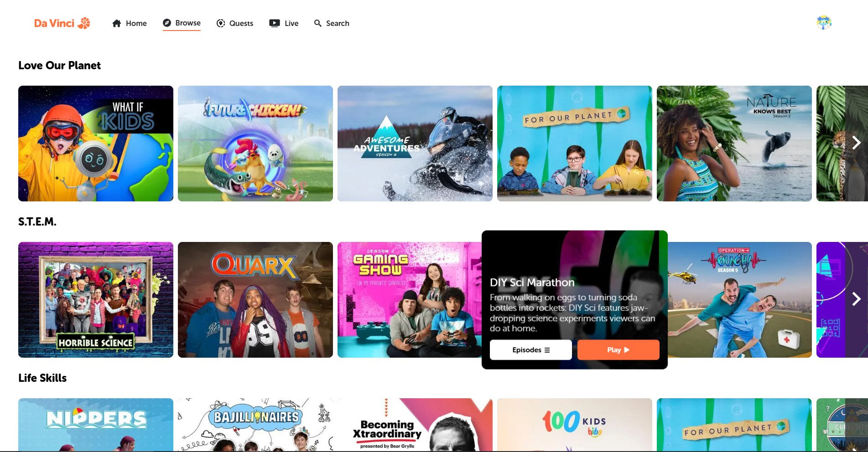View Episodes of DIY Sci Marathon
The width and height of the screenshot is (868, 452).
point(530,350)
